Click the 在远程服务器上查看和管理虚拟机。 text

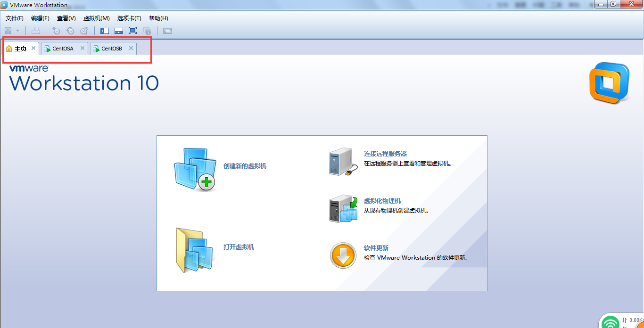click(x=408, y=164)
